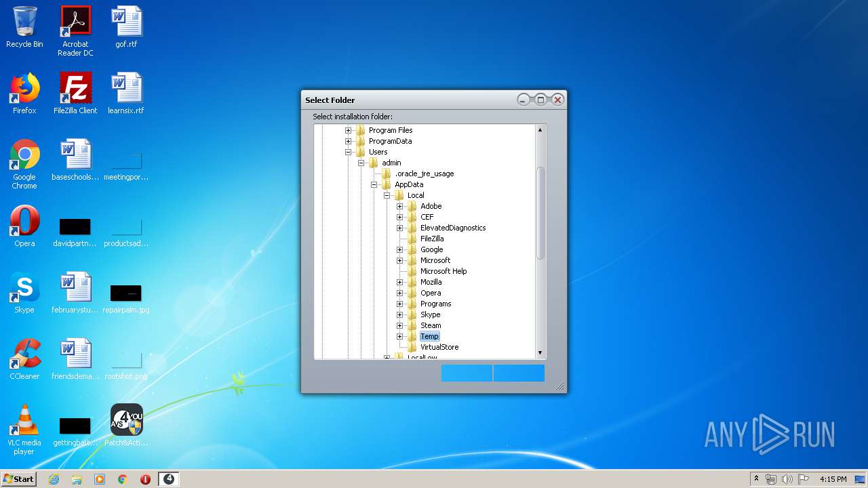This screenshot has height=488, width=868.
Task: Select the FileZilla folder in tree
Action: [x=431, y=239]
